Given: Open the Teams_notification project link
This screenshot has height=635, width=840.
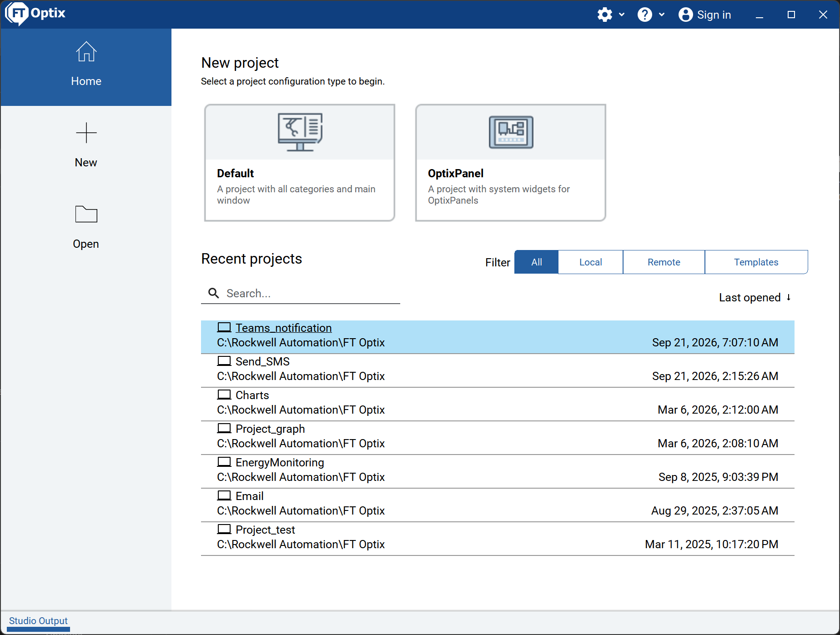Looking at the screenshot, I should pos(283,328).
